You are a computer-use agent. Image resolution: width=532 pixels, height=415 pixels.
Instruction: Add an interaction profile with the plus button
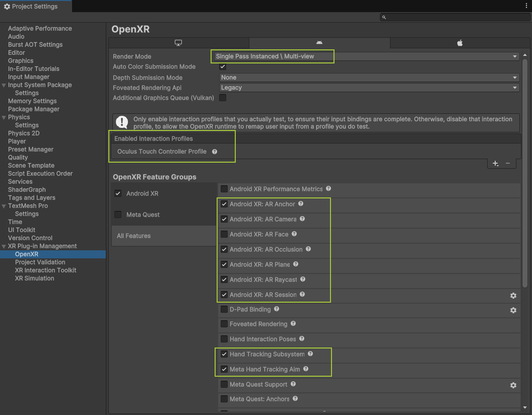tap(495, 164)
